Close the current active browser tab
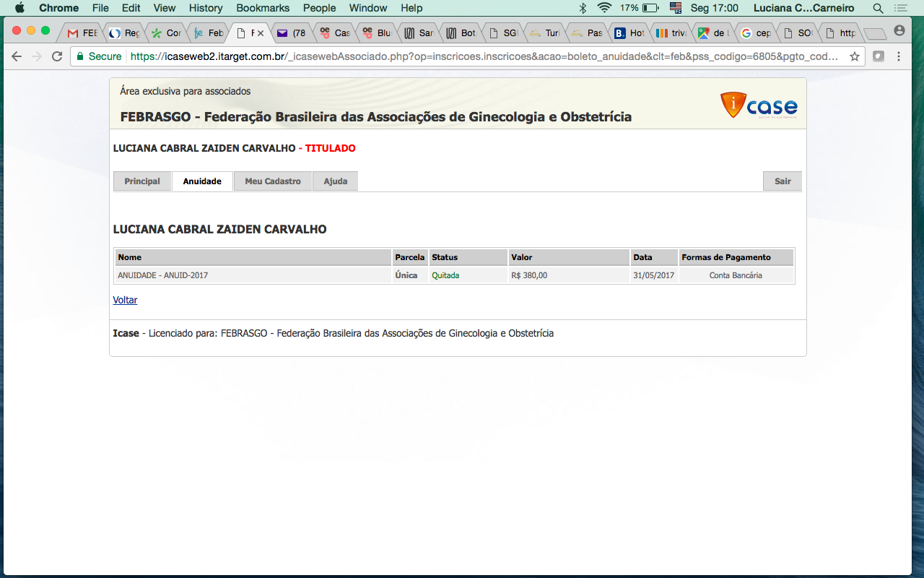 tap(261, 33)
